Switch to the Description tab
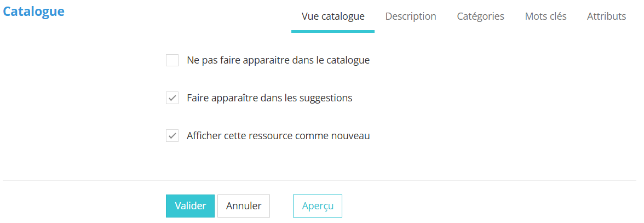Viewport: 644px width, 223px height. pos(411,16)
